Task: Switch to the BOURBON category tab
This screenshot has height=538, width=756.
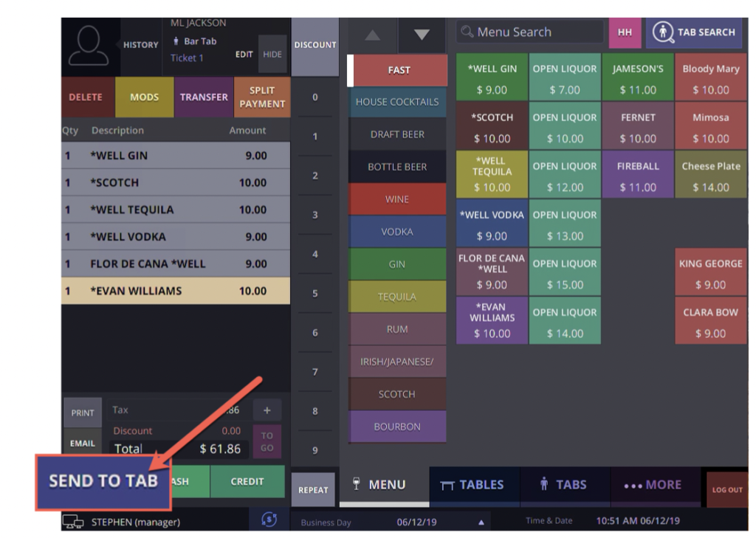Action: point(396,427)
